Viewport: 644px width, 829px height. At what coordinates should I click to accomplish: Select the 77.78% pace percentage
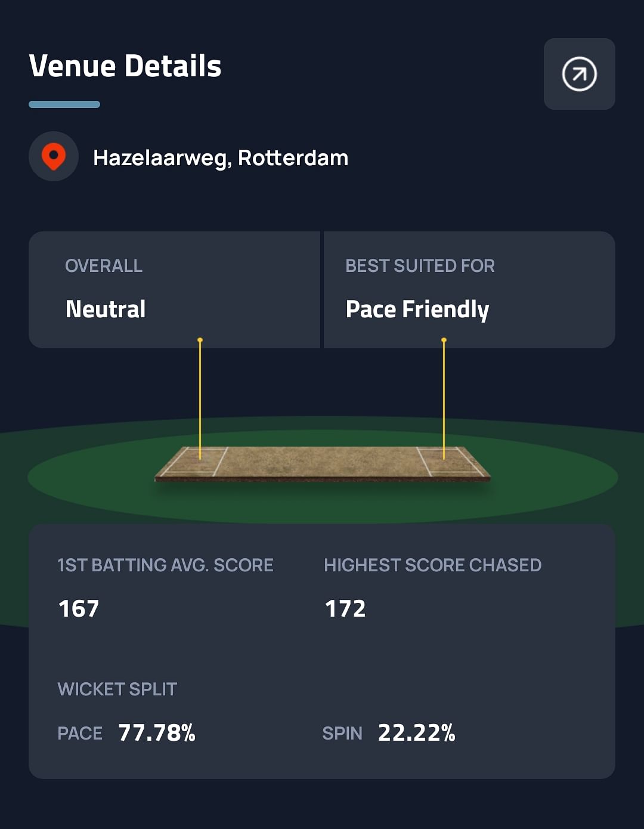coord(157,733)
